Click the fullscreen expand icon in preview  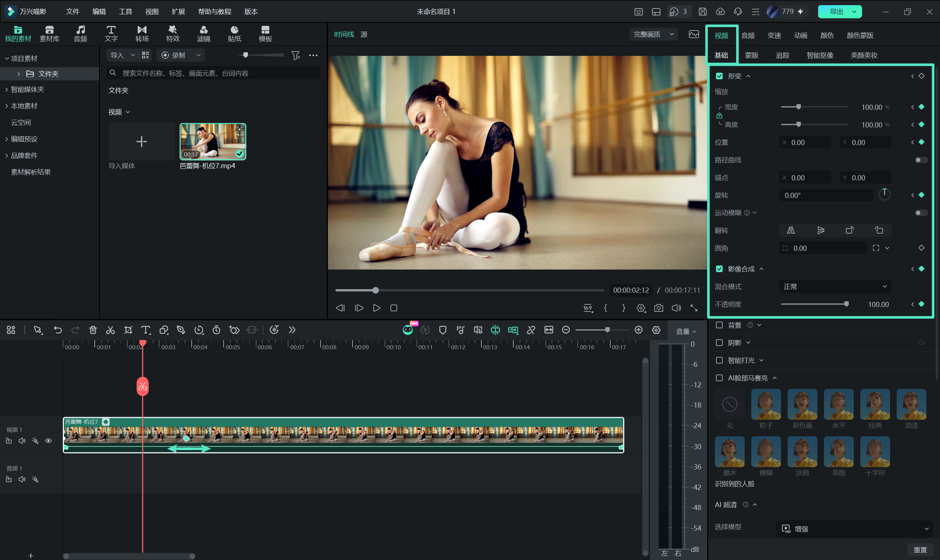[694, 308]
